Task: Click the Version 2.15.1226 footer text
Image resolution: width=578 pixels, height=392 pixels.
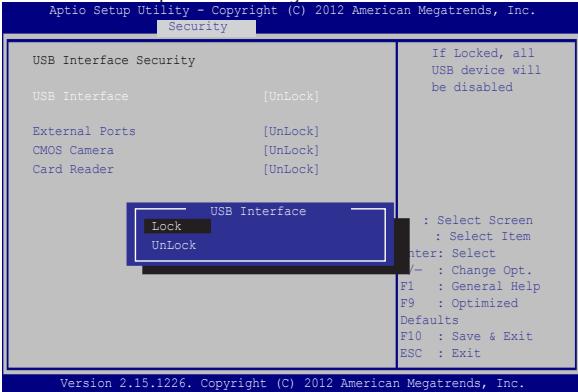Action: click(292, 383)
